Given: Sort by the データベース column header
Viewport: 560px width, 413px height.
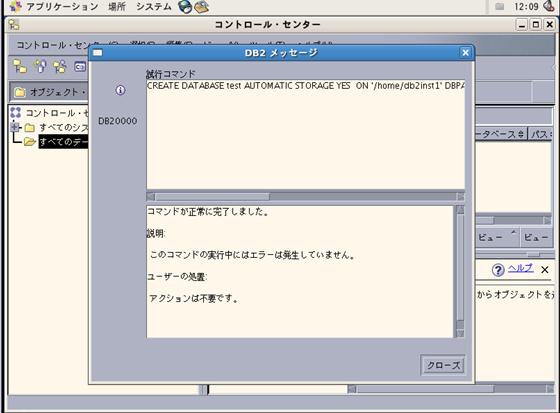Looking at the screenshot, I should pos(501,134).
